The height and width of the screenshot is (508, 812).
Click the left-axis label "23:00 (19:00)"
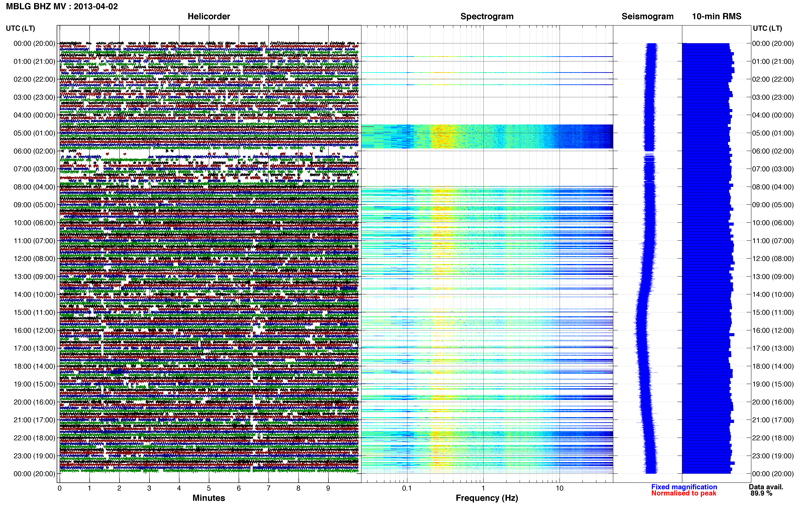(34, 456)
